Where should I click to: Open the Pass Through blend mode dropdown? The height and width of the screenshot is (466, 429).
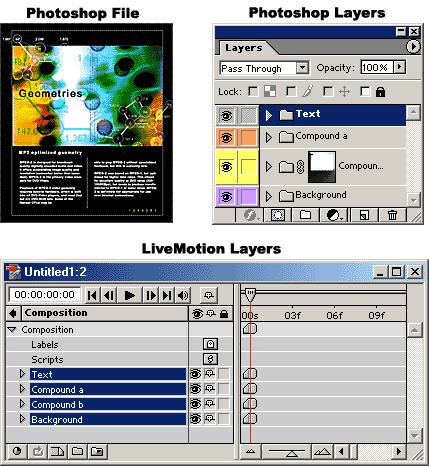(302, 68)
